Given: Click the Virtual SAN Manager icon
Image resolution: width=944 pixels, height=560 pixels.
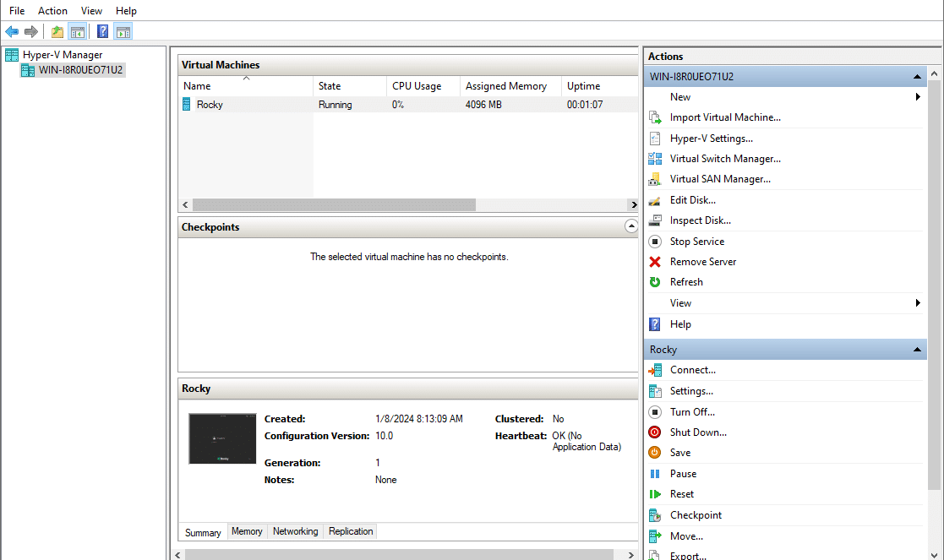Looking at the screenshot, I should [655, 179].
